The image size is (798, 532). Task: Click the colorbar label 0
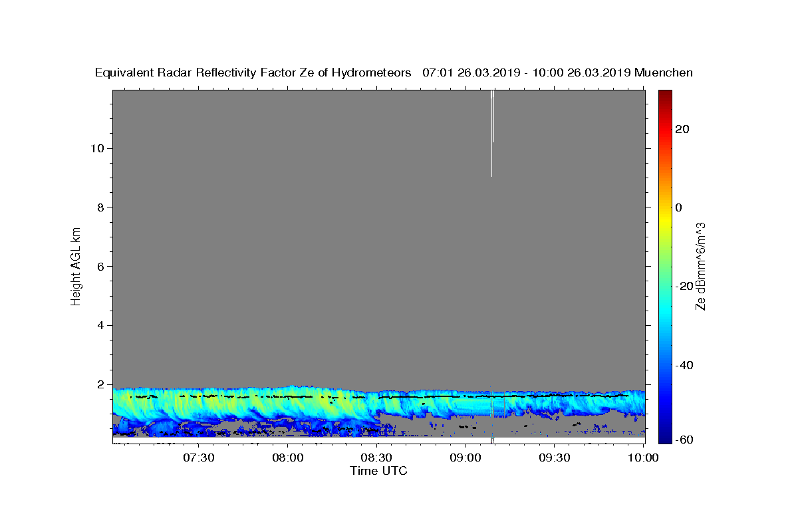(x=678, y=207)
